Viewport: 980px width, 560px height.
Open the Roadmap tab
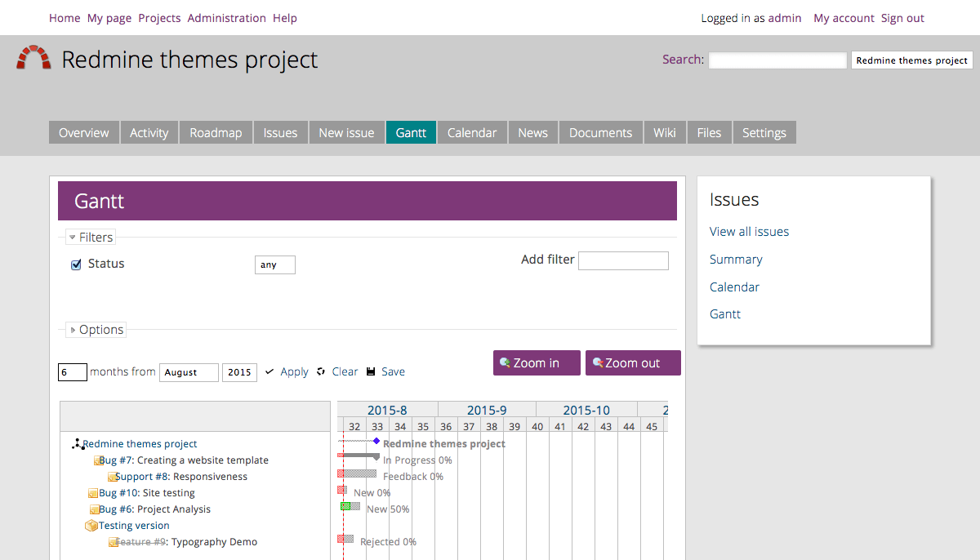tap(216, 132)
